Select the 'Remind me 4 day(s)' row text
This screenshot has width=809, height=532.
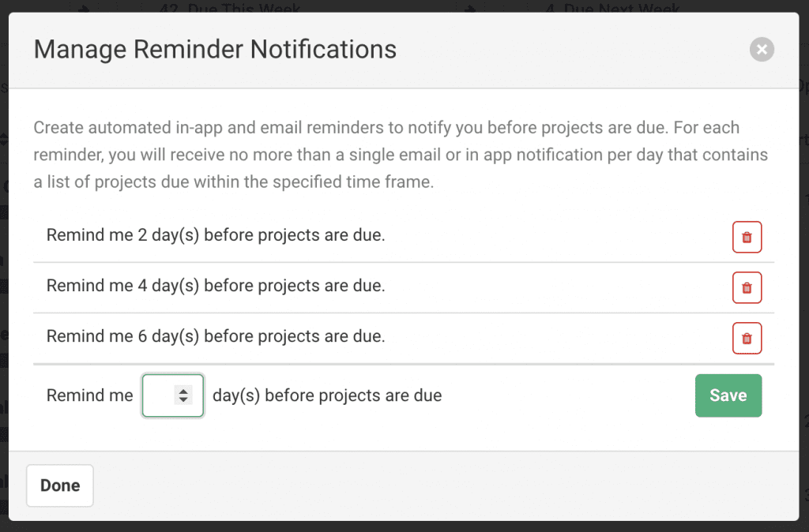(216, 286)
